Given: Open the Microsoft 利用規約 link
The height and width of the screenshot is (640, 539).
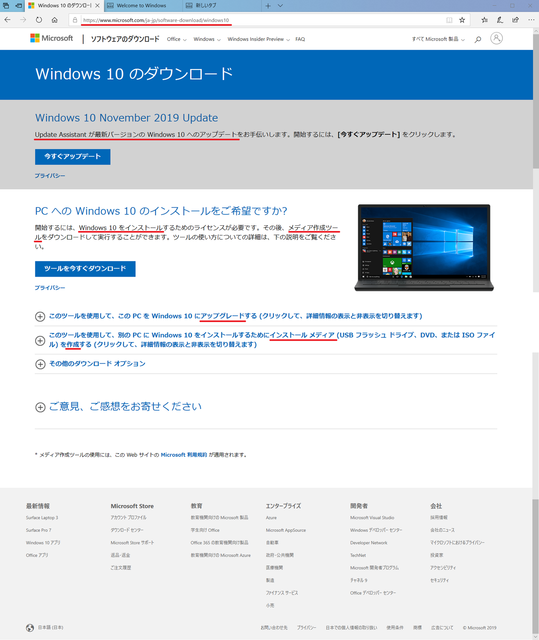Looking at the screenshot, I should (184, 455).
